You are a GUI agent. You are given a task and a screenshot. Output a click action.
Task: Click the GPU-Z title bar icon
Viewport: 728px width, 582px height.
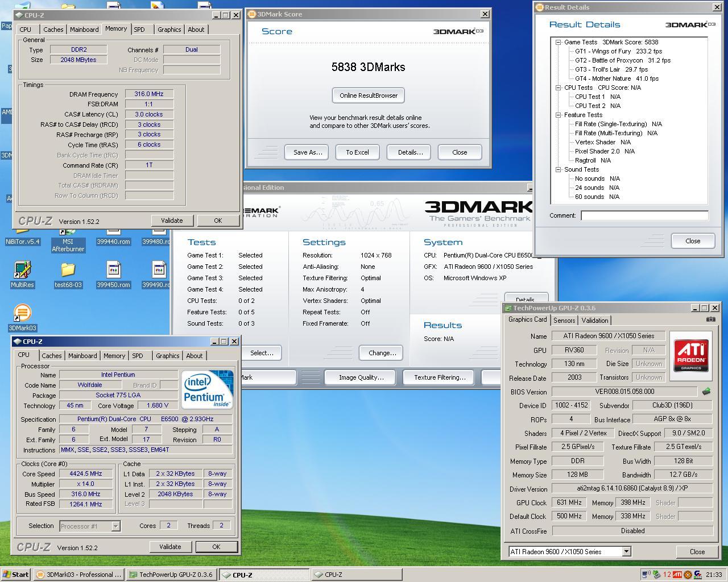coord(508,308)
